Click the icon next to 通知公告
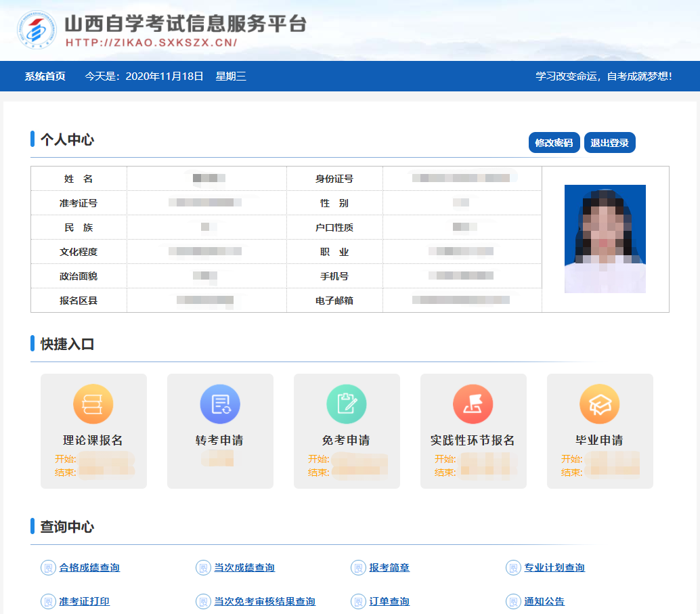Viewport: 700px width, 614px height. 511,601
